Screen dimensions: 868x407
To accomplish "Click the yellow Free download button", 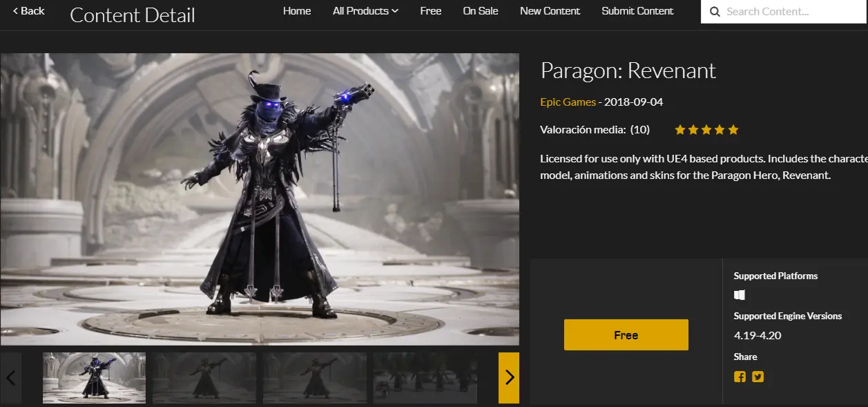I will 626,334.
